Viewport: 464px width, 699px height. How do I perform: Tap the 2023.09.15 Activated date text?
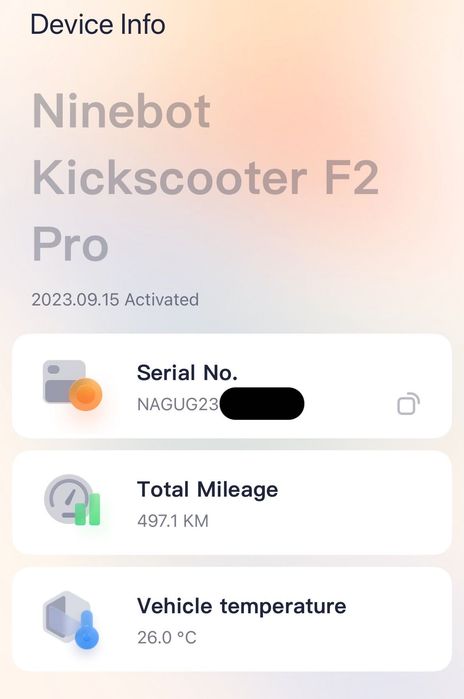[115, 300]
